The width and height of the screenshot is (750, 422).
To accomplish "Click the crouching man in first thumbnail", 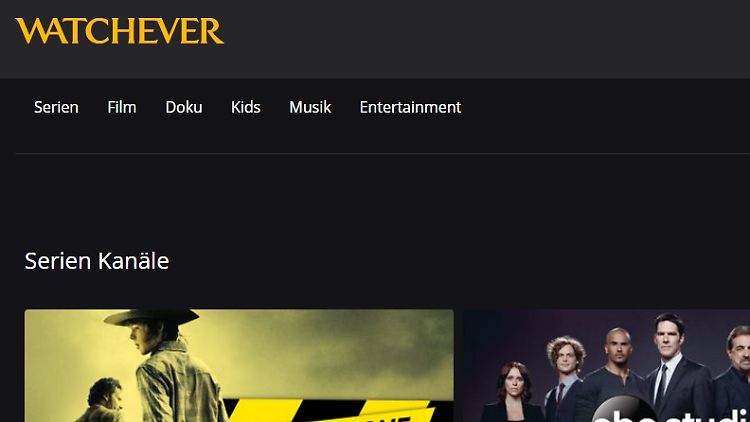I will click(102, 401).
